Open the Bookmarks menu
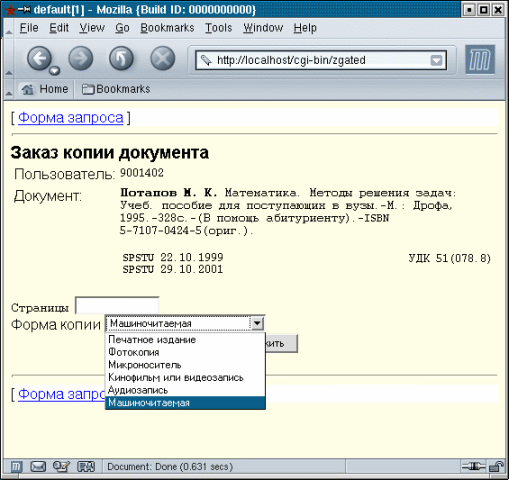The width and height of the screenshot is (509, 480). 167,28
